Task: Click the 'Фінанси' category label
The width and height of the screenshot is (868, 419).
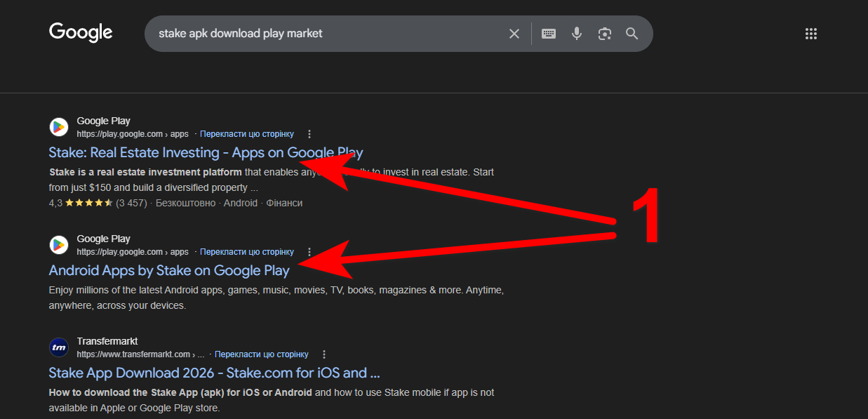Action: pos(284,204)
